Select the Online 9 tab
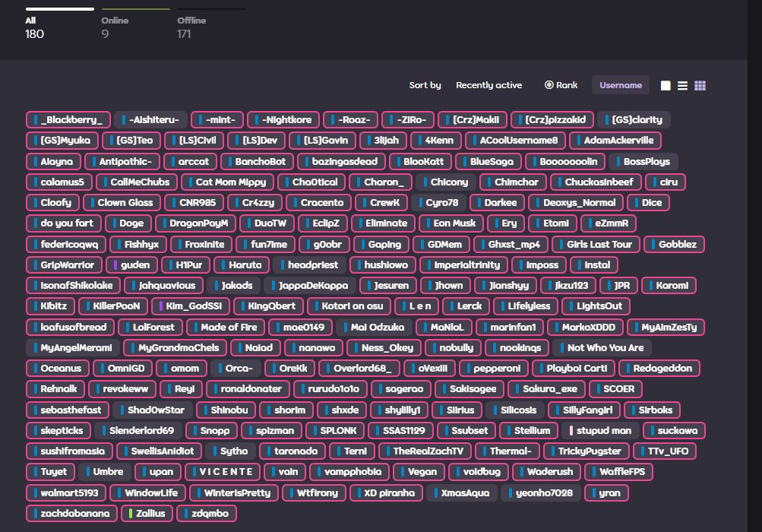762x532 pixels. [x=135, y=24]
